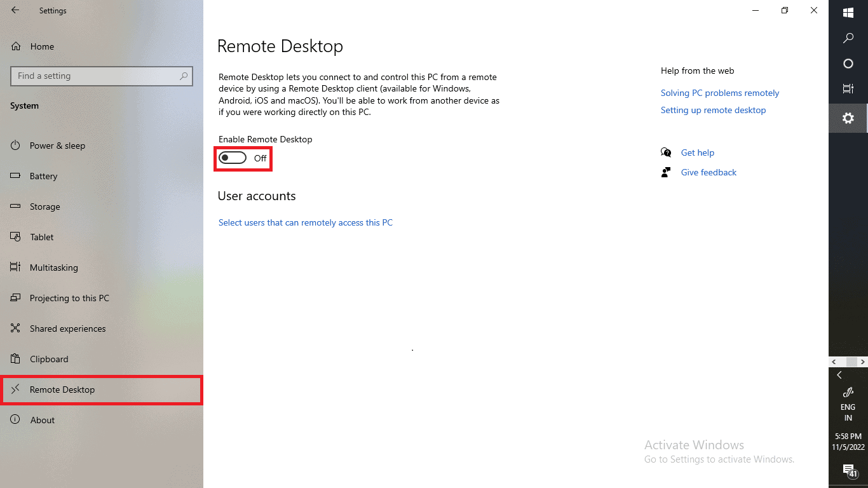Click the Get help icon

(666, 152)
